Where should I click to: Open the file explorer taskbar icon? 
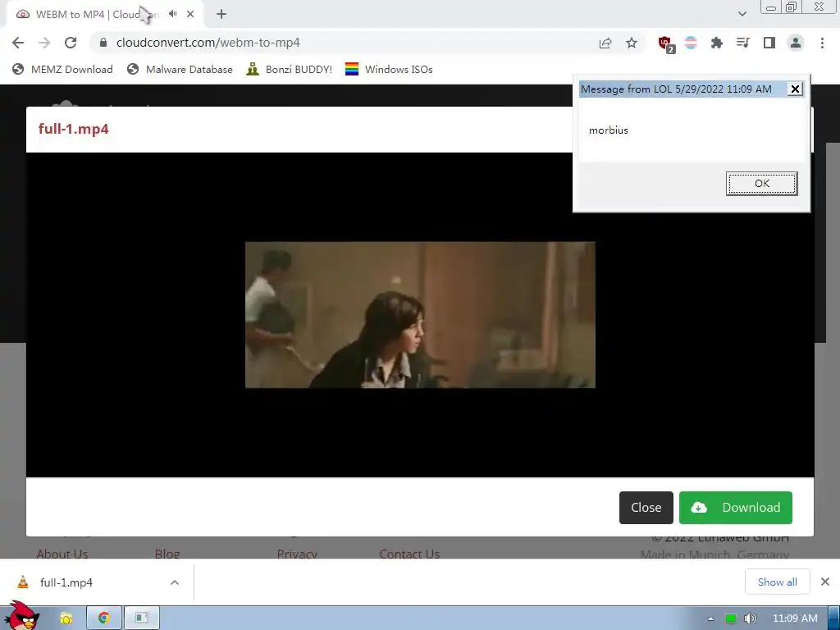point(66,619)
